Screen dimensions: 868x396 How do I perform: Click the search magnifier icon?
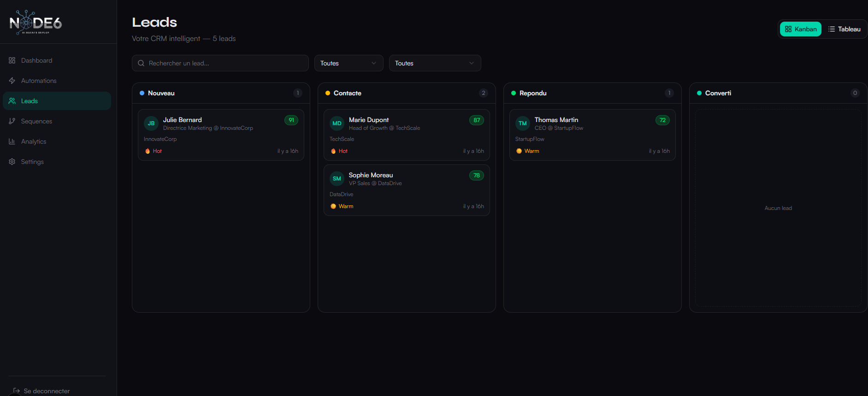coord(141,63)
